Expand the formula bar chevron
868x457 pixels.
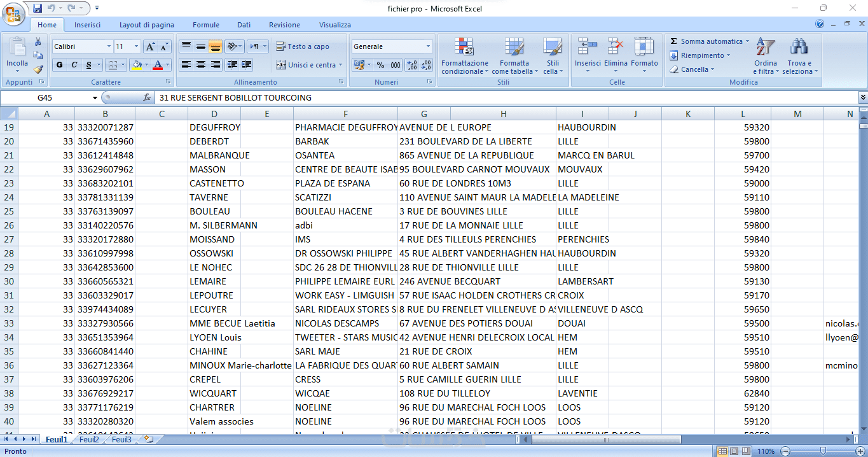[x=863, y=98]
